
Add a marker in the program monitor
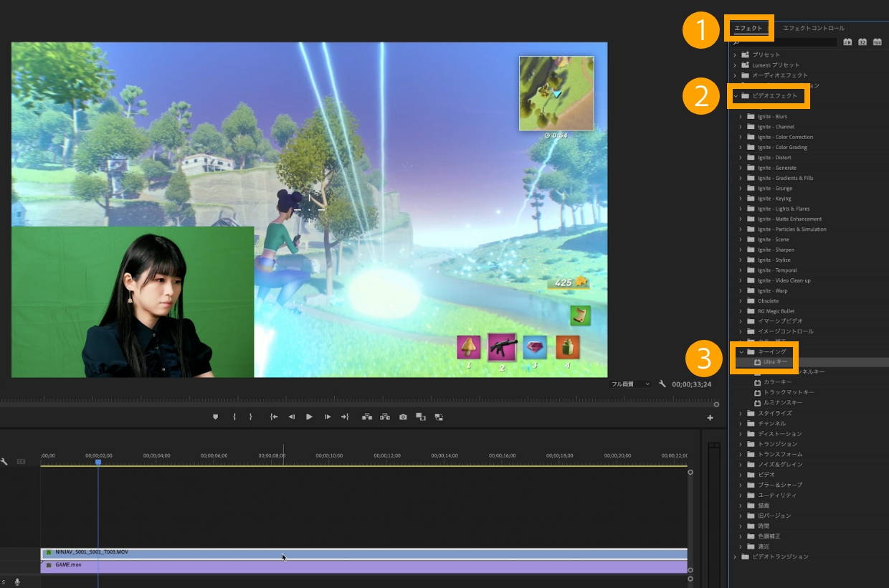(x=215, y=417)
